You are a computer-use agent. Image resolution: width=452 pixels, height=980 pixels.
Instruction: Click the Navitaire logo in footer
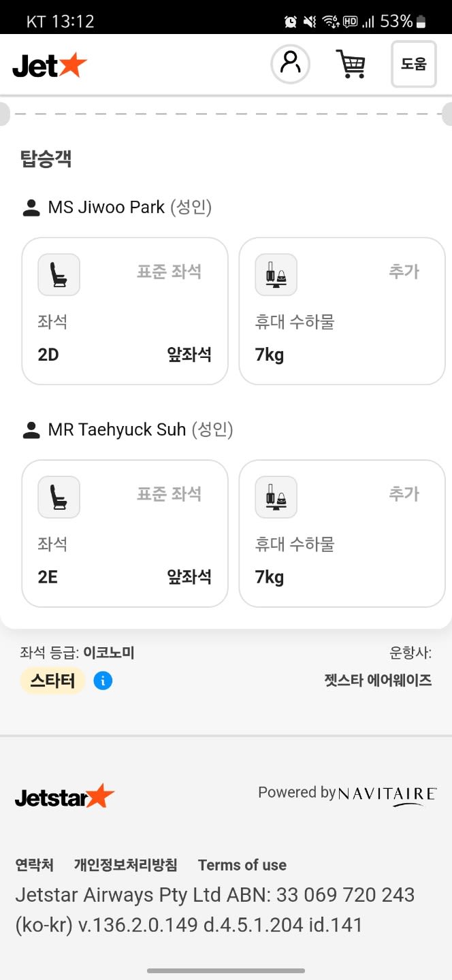click(x=387, y=794)
